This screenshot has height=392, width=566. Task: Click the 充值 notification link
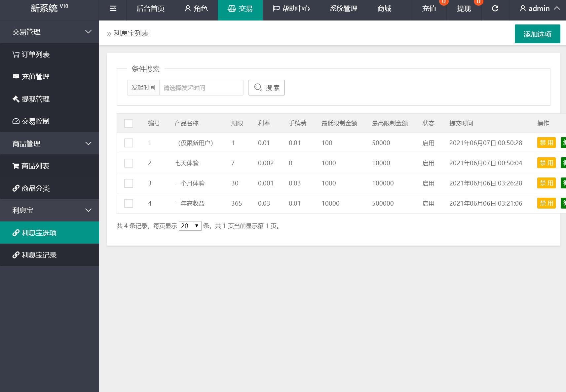(x=429, y=9)
